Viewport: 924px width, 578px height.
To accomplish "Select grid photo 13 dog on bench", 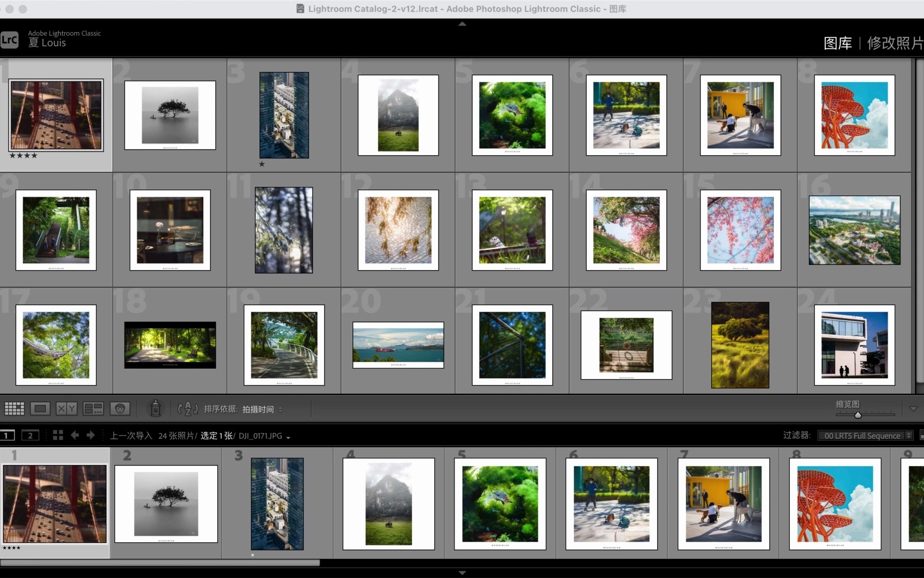I will coord(512,230).
